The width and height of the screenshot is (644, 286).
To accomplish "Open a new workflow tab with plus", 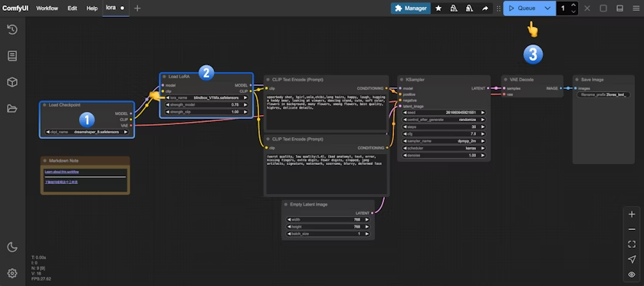I will click(x=137, y=8).
